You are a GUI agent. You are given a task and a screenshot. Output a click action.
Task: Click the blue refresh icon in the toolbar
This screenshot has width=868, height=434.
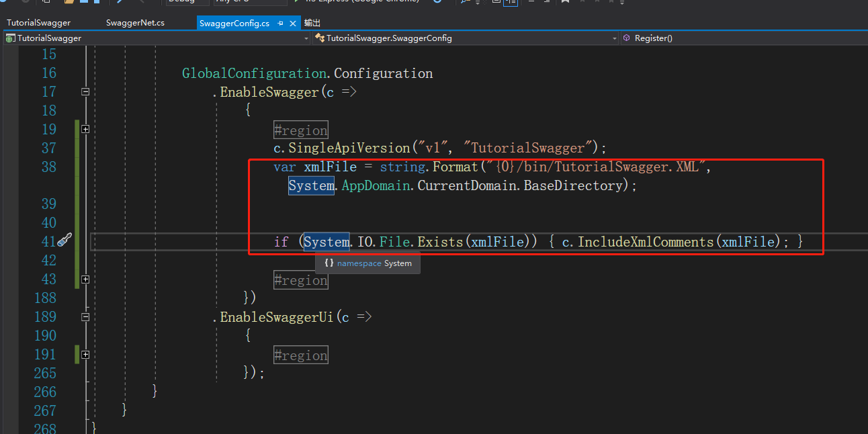pyautogui.click(x=437, y=3)
